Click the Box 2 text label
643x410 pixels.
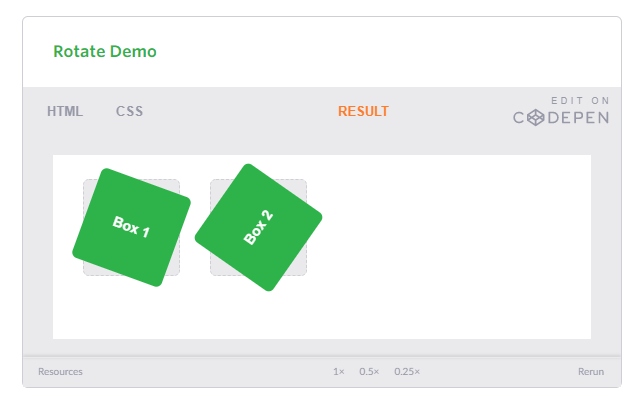(x=258, y=227)
